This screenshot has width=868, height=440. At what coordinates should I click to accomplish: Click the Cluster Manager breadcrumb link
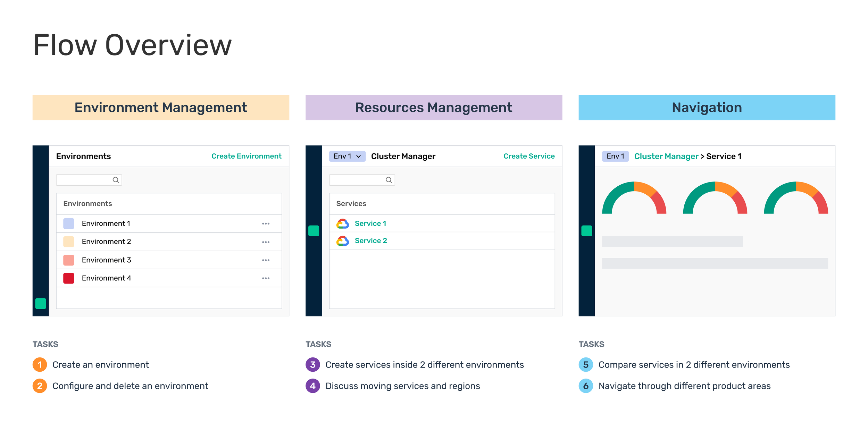(x=666, y=156)
